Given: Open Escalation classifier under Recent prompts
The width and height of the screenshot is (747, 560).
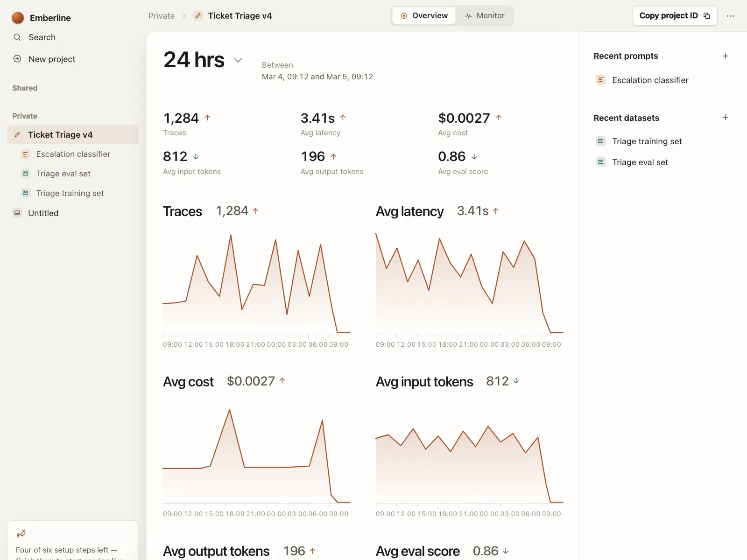Looking at the screenshot, I should [650, 80].
